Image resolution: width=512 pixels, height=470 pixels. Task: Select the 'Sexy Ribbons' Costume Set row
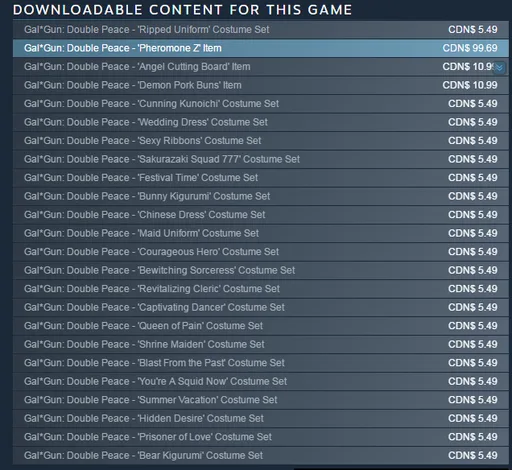coord(261,141)
